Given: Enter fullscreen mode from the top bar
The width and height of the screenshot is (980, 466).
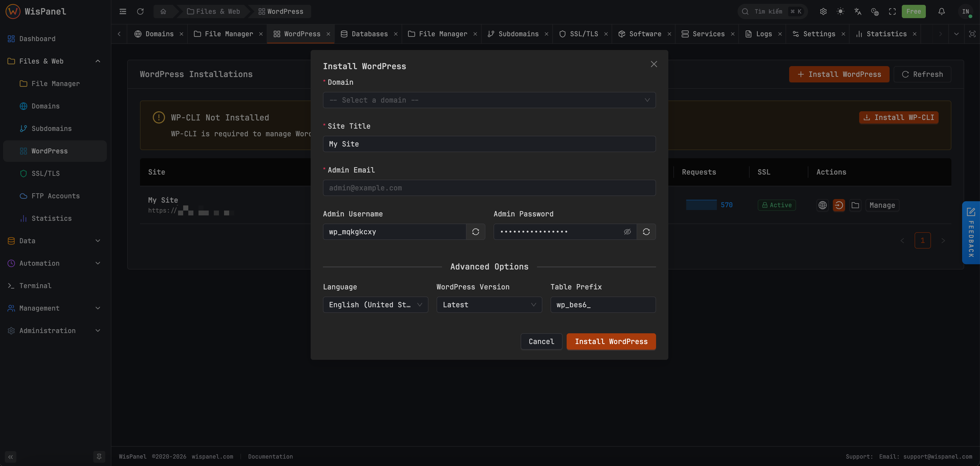Looking at the screenshot, I should (893, 11).
